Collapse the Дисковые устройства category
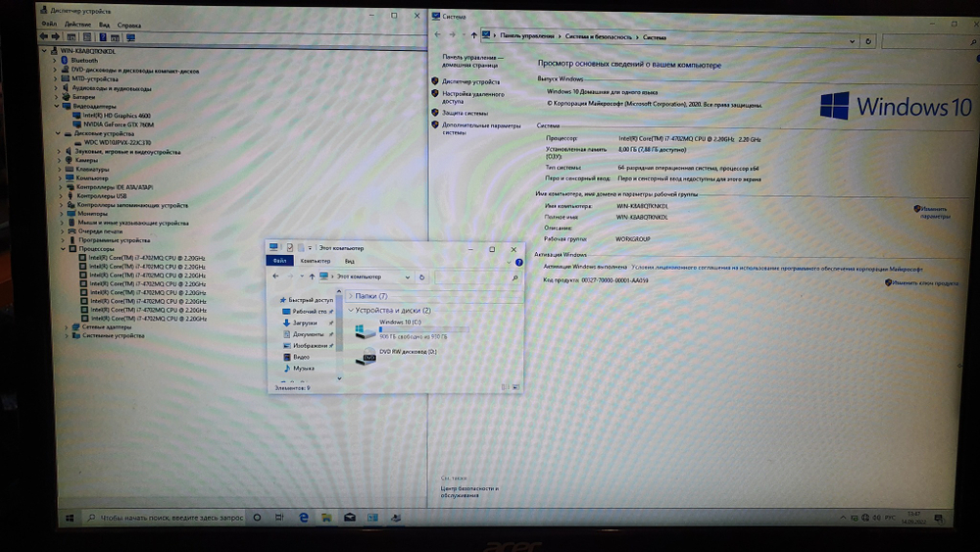Image resolution: width=980 pixels, height=552 pixels. pyautogui.click(x=58, y=133)
